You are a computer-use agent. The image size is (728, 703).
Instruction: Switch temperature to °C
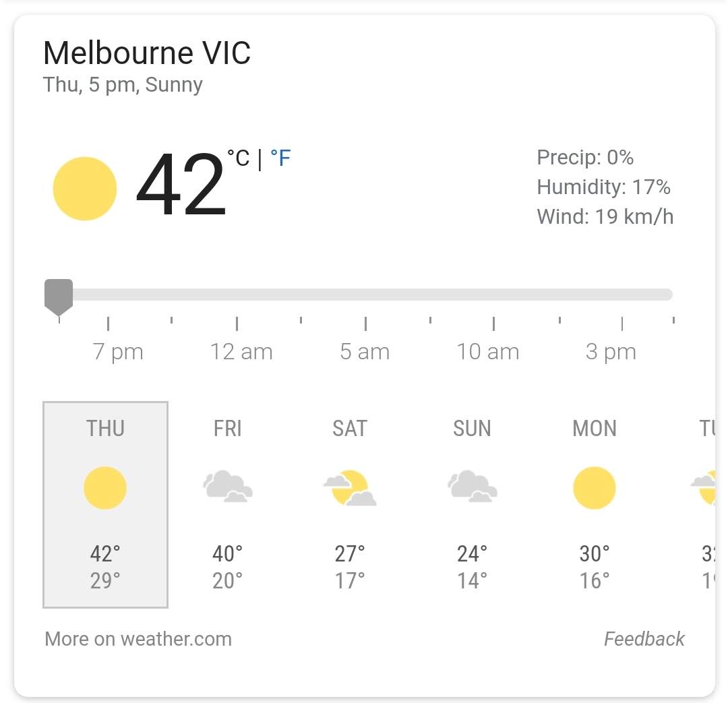pyautogui.click(x=239, y=158)
